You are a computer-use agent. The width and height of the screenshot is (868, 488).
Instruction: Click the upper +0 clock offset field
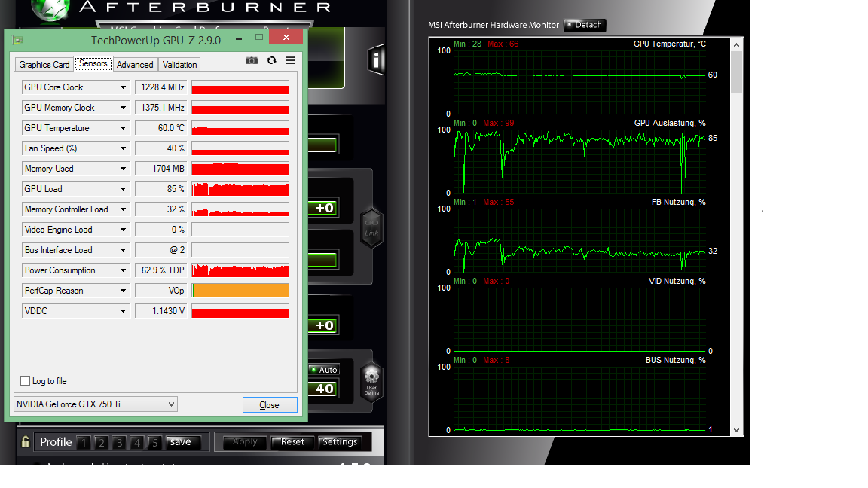pyautogui.click(x=324, y=208)
